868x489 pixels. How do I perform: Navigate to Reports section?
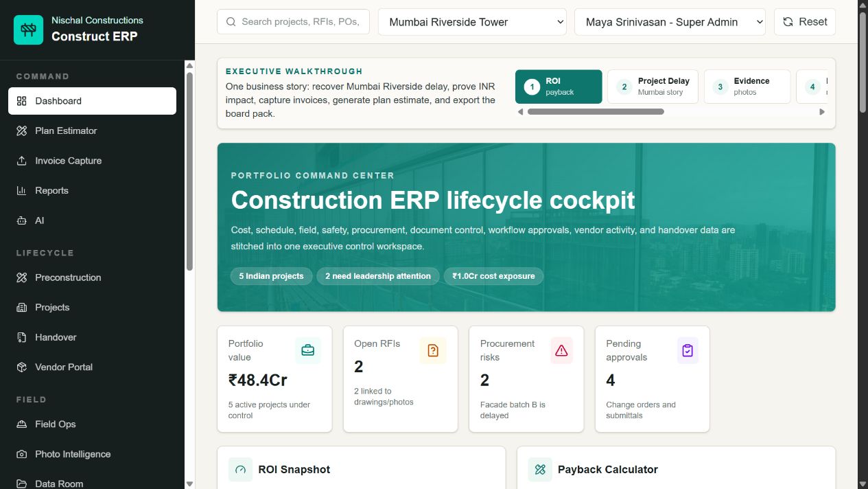click(x=92, y=190)
